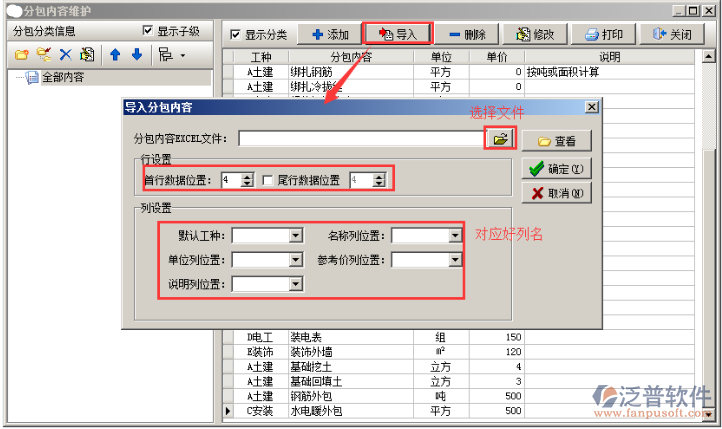
Task: Click the 吨 unit cell
Action: (441, 396)
